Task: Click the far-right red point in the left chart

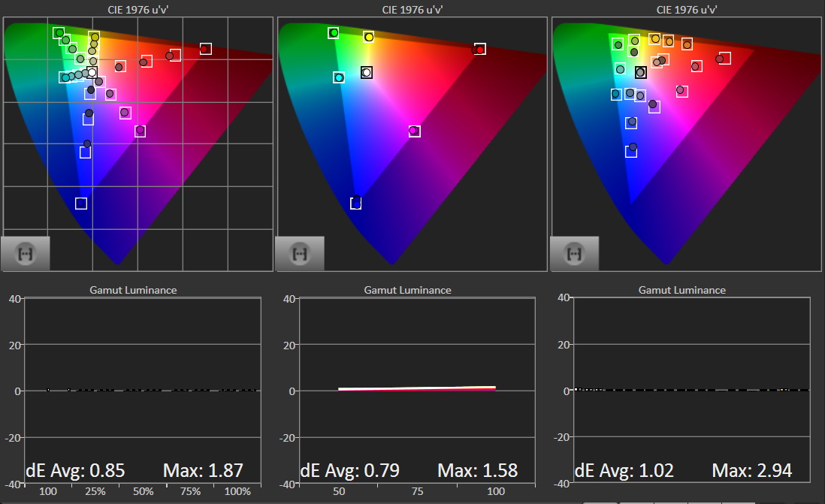Action: tap(205, 49)
